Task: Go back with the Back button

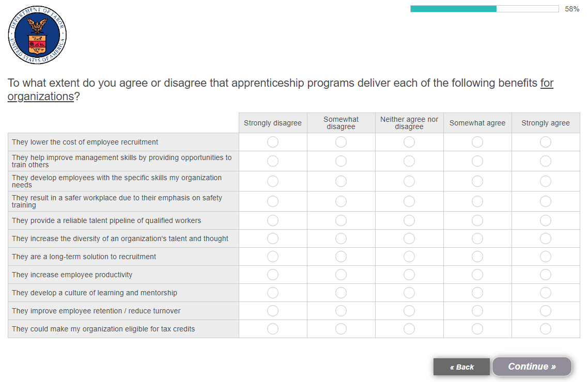Action: [x=461, y=367]
